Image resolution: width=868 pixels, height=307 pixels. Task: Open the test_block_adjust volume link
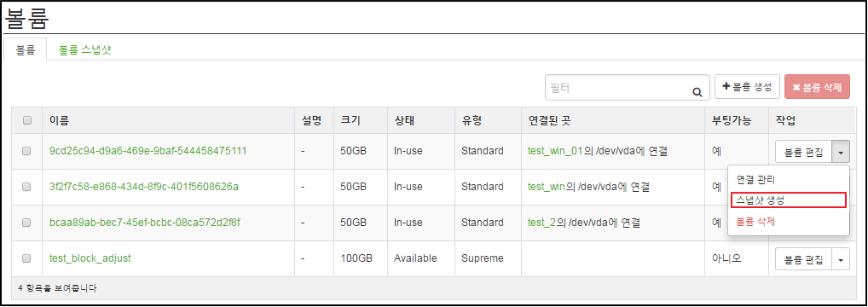[90, 258]
